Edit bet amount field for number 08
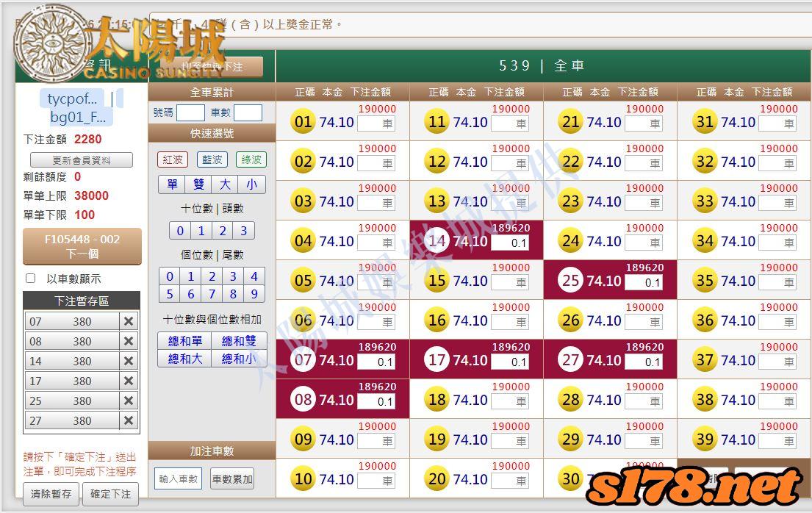 (x=376, y=401)
